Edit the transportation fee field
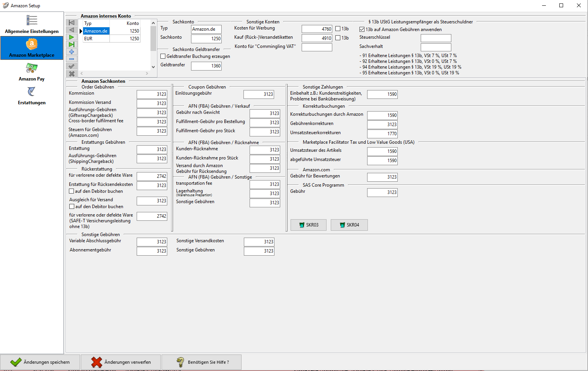 [265, 184]
